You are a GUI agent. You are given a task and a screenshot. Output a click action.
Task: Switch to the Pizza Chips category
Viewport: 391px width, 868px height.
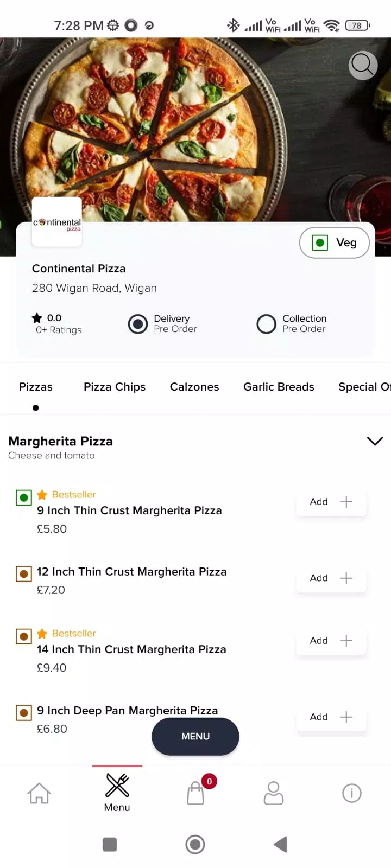[115, 387]
